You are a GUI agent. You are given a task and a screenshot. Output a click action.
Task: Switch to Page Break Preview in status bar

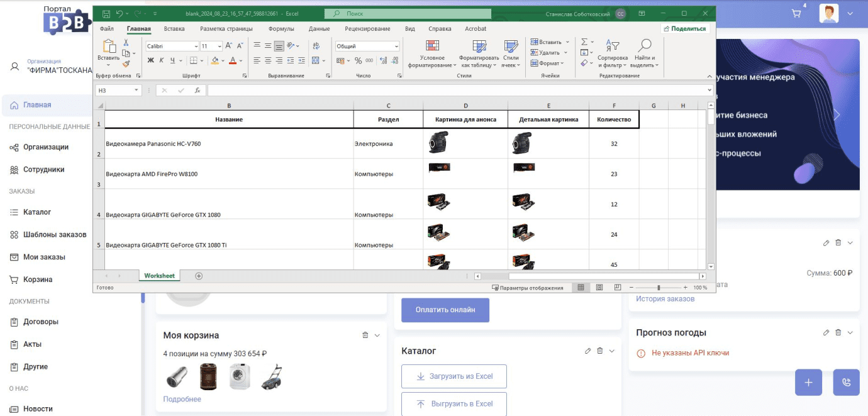617,288
